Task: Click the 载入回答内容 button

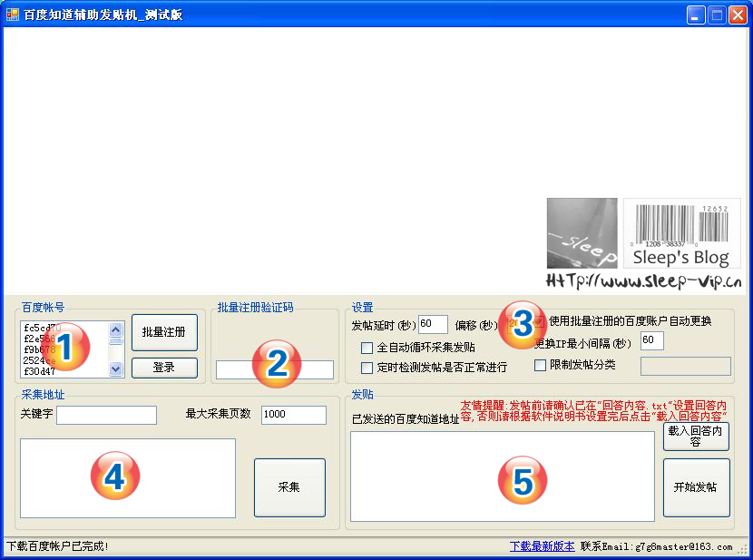Action: 696,437
